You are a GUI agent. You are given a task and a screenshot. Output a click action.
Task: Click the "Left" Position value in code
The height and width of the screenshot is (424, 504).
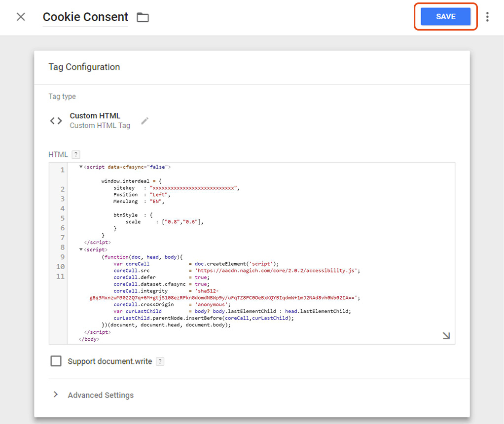tap(159, 195)
